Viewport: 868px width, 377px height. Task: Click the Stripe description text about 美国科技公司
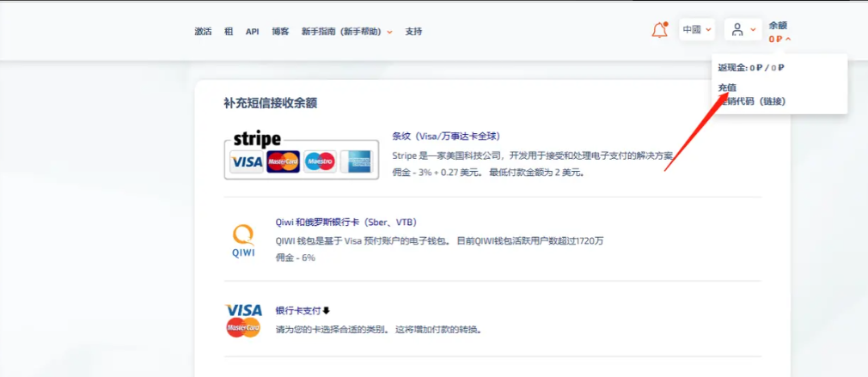click(x=532, y=155)
